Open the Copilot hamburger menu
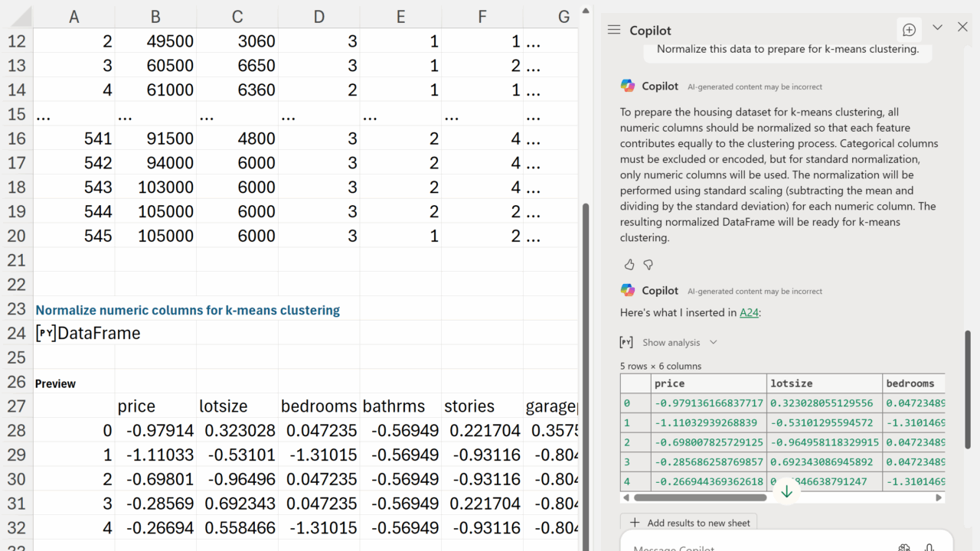This screenshot has width=980, height=551. (613, 30)
